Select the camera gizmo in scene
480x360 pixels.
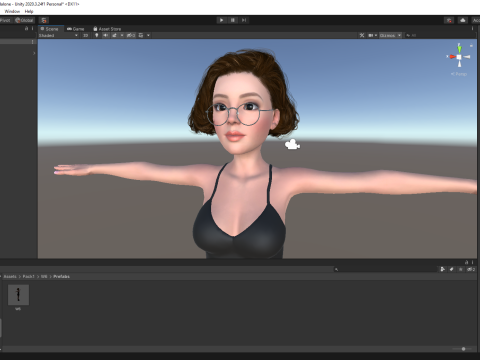coord(292,145)
